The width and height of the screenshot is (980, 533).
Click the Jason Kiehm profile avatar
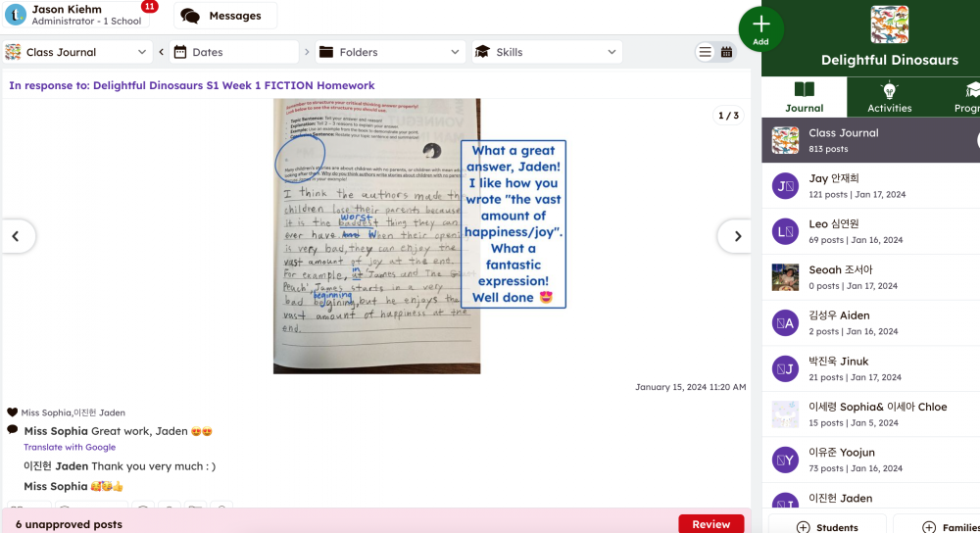[15, 15]
